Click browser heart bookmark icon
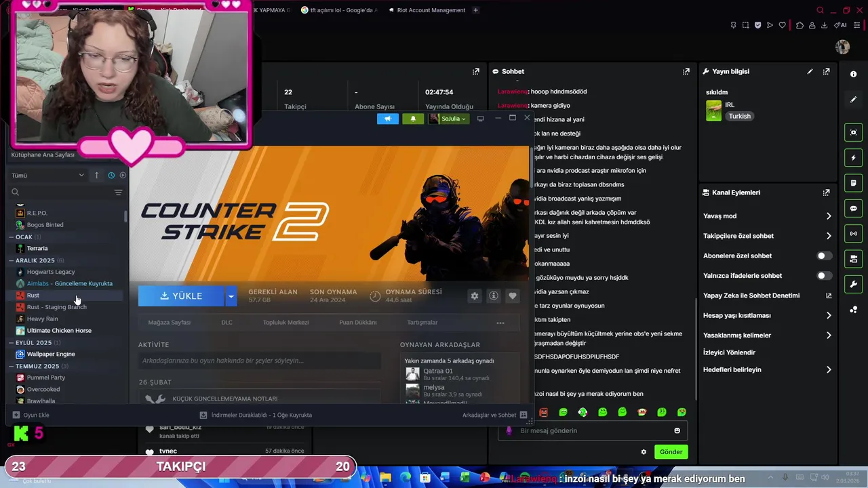Viewport: 868px width, 488px height. click(x=782, y=25)
